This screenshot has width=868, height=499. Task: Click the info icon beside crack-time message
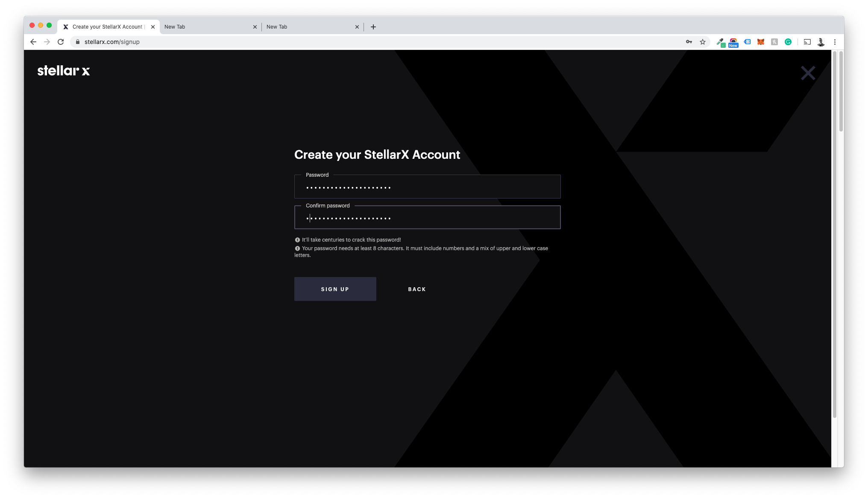pos(297,240)
